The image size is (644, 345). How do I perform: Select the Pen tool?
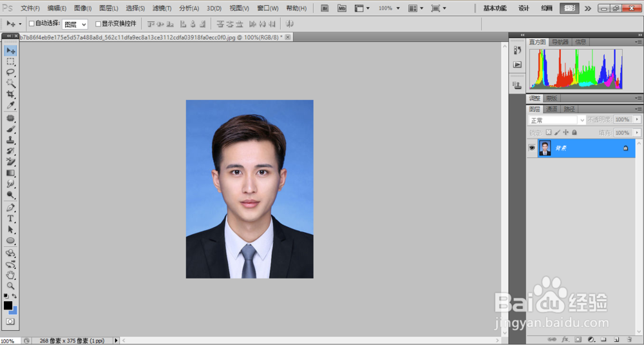[10, 208]
